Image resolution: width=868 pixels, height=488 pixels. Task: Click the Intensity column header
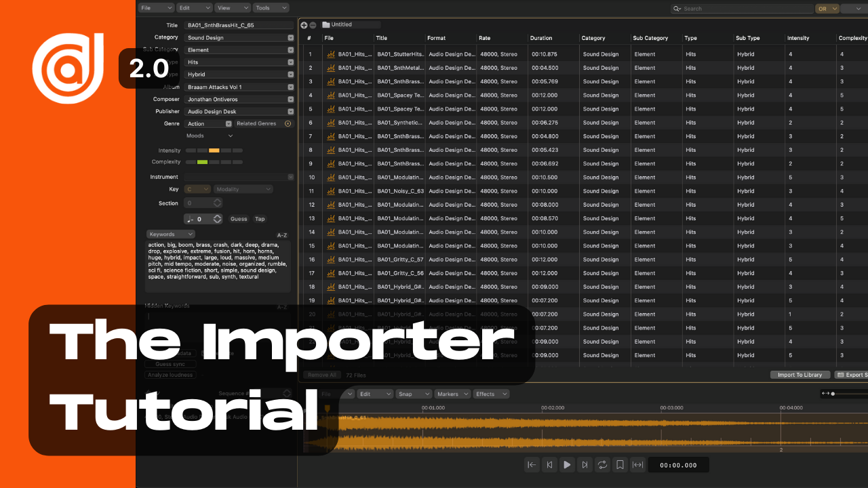click(x=798, y=38)
